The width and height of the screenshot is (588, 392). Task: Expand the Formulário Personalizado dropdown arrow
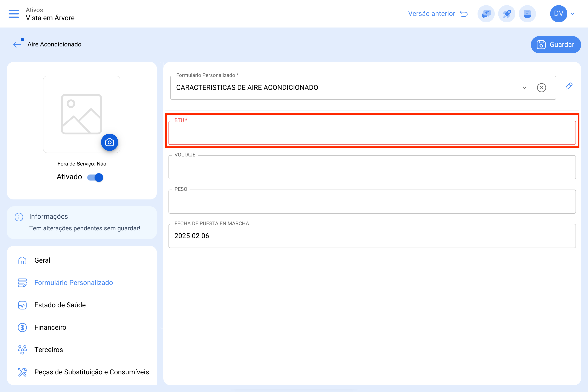(524, 88)
